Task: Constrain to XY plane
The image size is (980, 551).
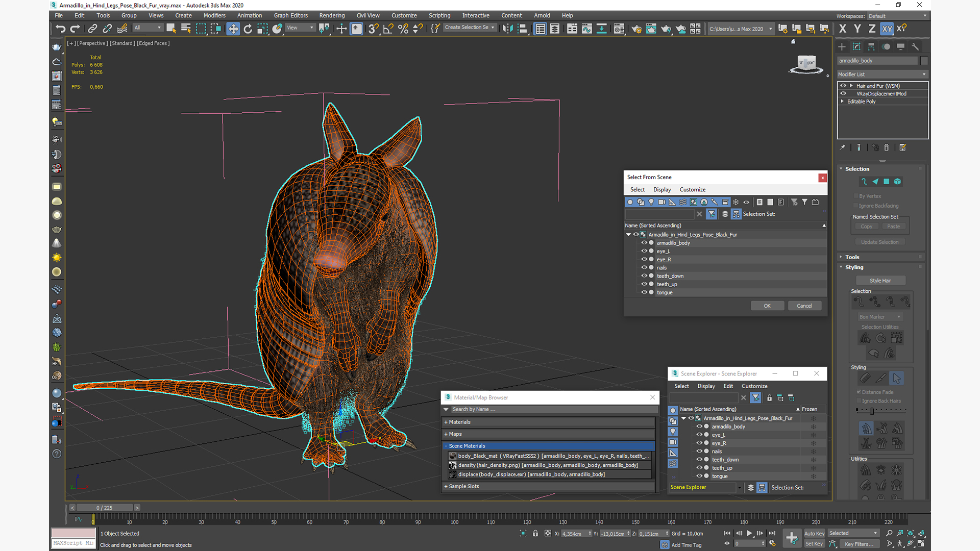Action: click(x=887, y=29)
